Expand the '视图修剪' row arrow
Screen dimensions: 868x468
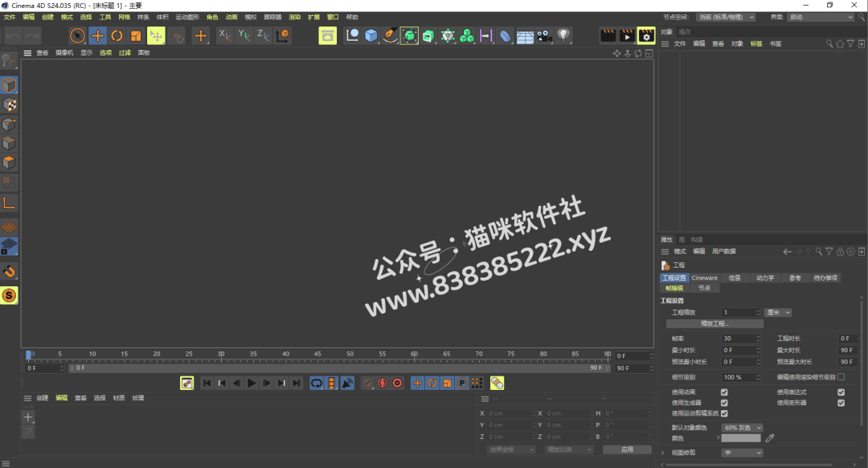coord(662,453)
